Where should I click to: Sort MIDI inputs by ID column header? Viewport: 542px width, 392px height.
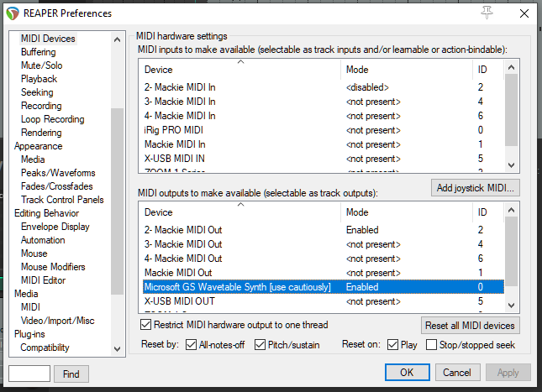click(488, 70)
